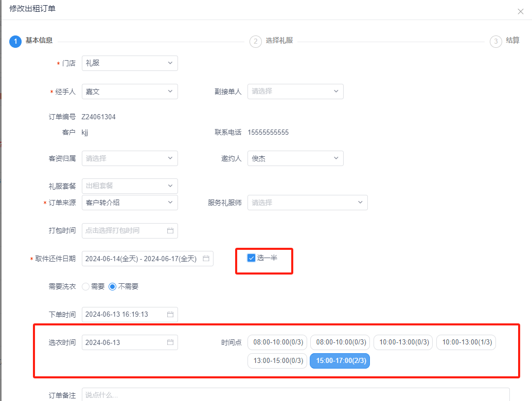The width and height of the screenshot is (532, 401).
Task: Open calendar icon in 选衣时间 field
Action: 170,342
